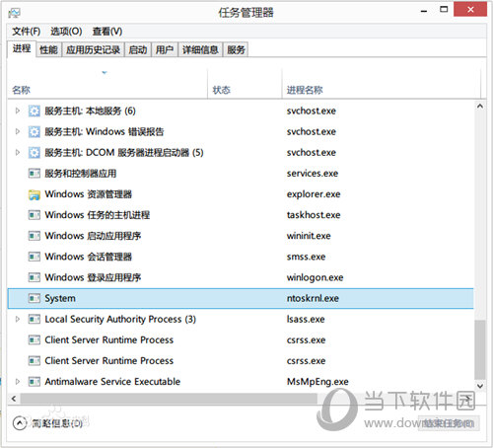The height and width of the screenshot is (448, 493).
Task: Sort by the 状态 column header
Action: 245,84
